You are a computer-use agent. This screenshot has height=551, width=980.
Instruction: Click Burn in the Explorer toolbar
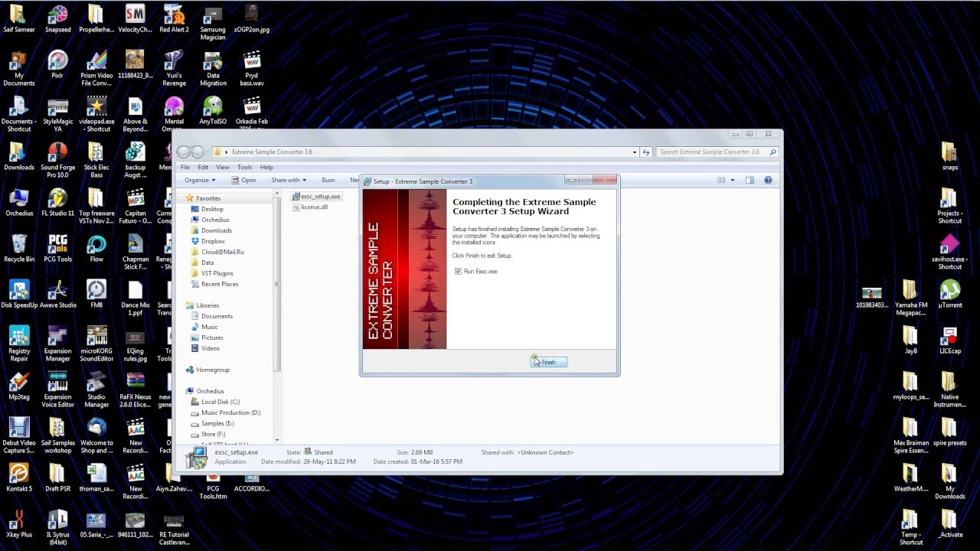pos(328,180)
